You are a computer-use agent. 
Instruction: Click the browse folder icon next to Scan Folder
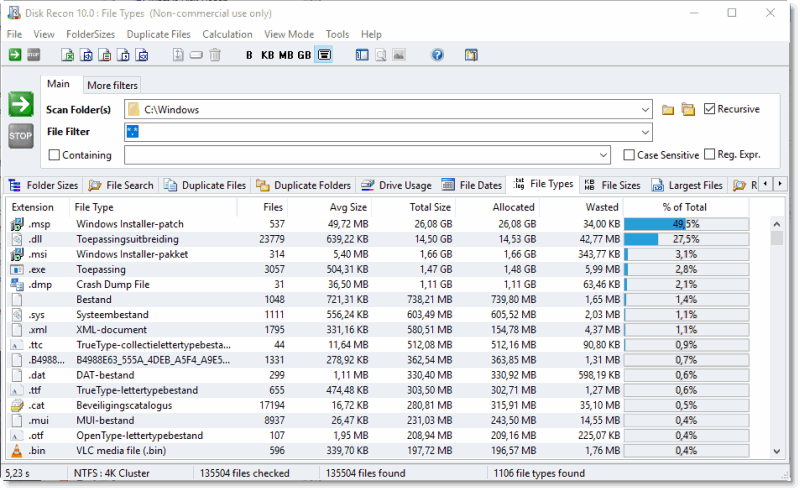(668, 110)
